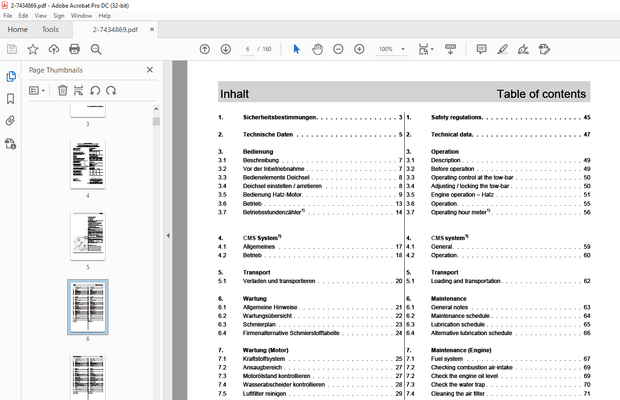Select page 7 thumbnail

point(88,377)
